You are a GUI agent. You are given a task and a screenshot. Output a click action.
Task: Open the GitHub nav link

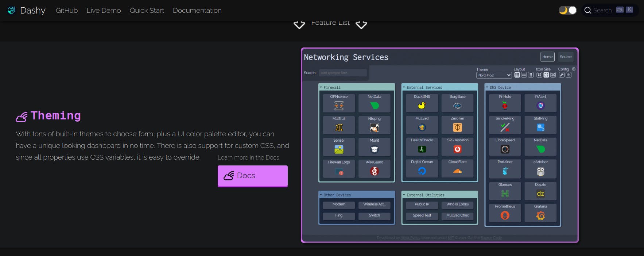point(67,11)
